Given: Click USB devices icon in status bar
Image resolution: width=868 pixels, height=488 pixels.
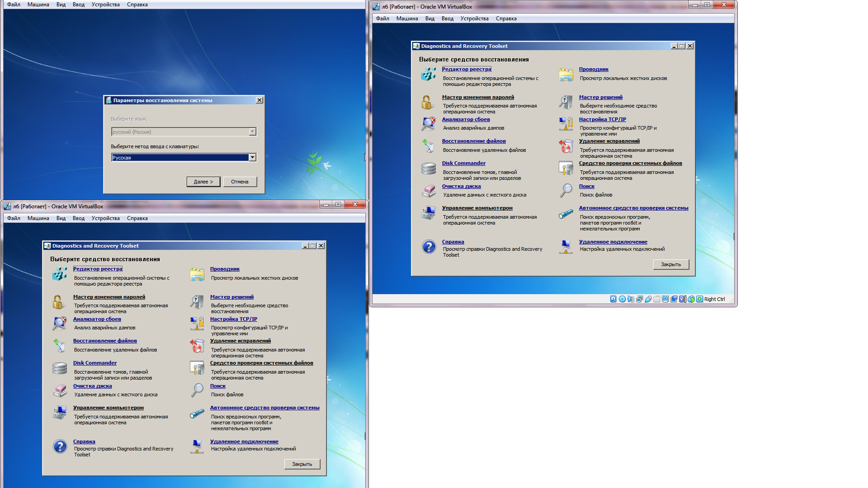Looking at the screenshot, I should 648,299.
